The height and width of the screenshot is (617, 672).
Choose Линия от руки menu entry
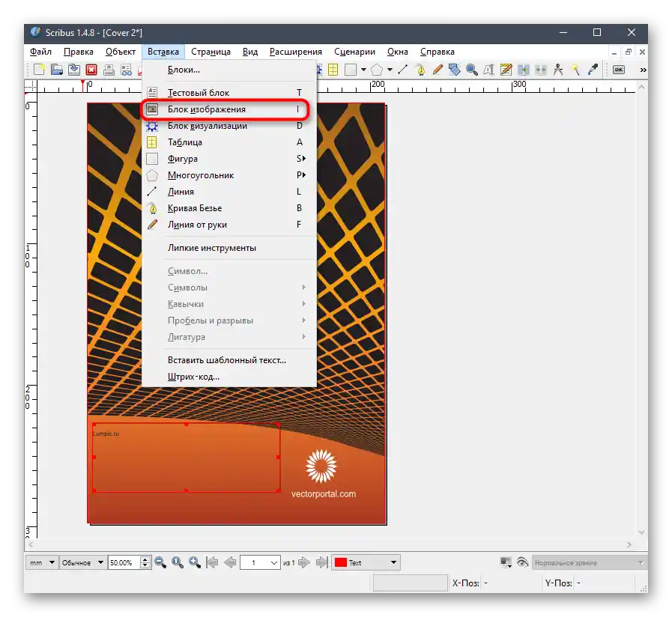point(229,225)
